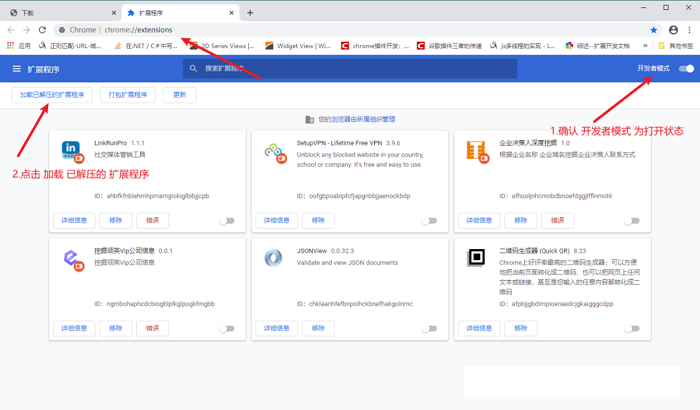Open the 应用 apps grid shortcut
This screenshot has width=700, height=410.
coord(19,46)
